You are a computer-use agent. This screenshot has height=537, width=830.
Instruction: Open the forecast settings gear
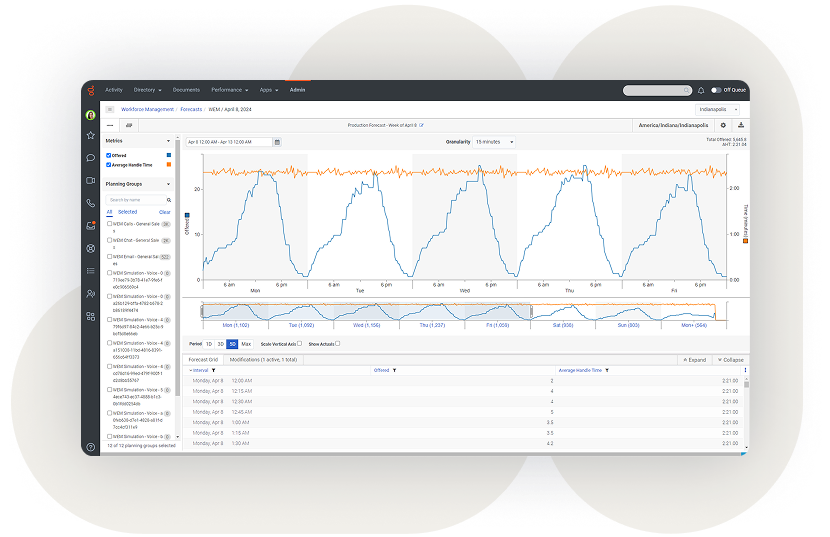click(x=723, y=125)
